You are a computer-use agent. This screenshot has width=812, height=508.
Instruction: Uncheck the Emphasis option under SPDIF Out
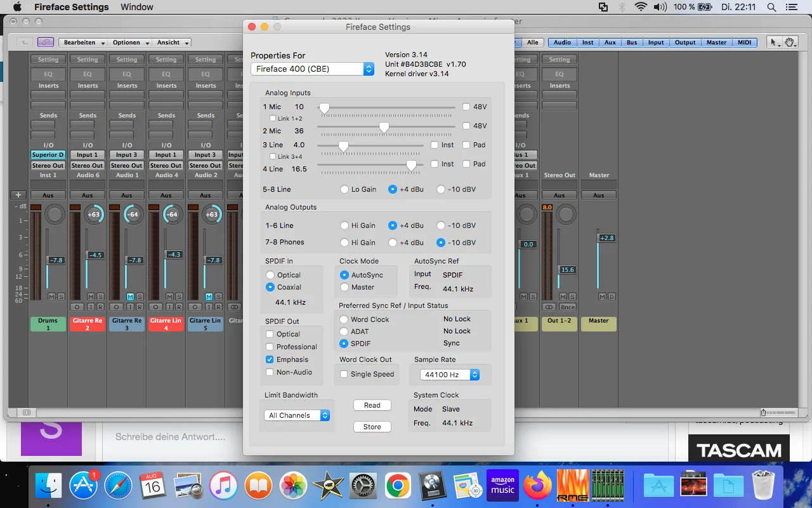[x=270, y=359]
